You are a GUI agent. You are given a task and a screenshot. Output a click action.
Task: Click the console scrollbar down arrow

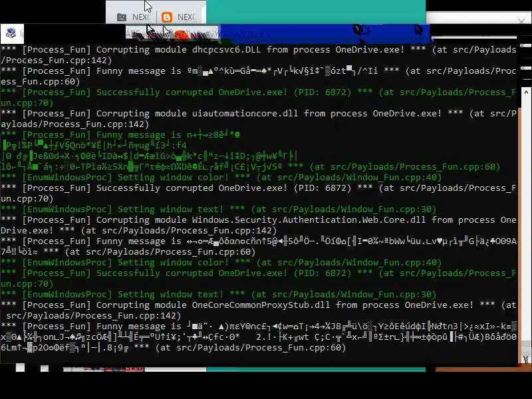[525, 358]
